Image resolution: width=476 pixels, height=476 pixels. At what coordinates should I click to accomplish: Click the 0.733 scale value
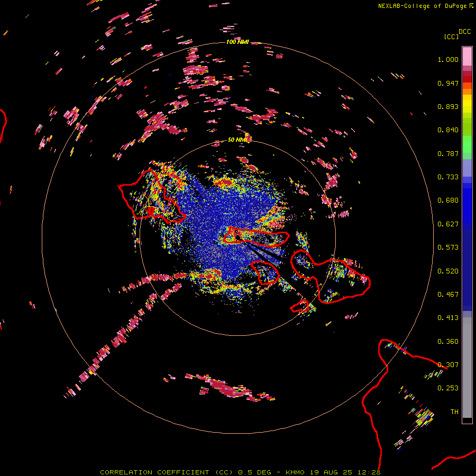pos(448,177)
